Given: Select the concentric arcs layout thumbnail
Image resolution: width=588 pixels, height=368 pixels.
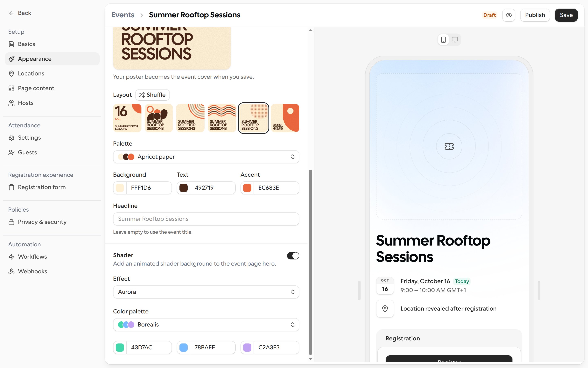Looking at the screenshot, I should 190,118.
